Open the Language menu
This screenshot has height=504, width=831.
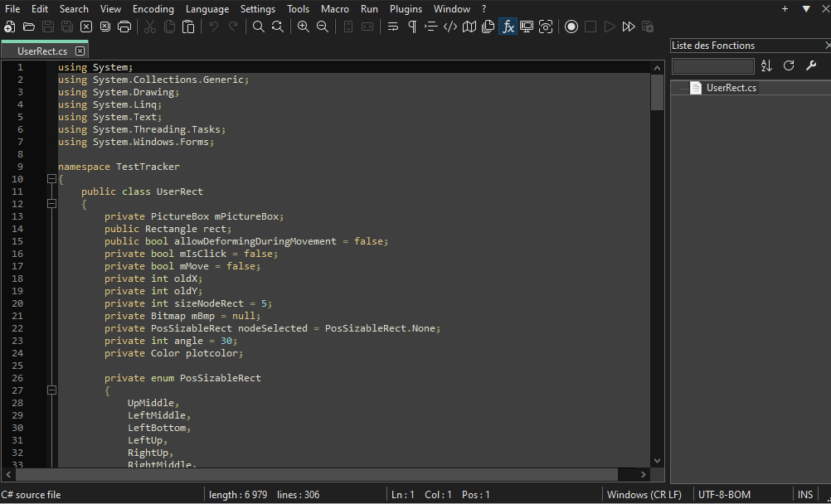coord(207,9)
